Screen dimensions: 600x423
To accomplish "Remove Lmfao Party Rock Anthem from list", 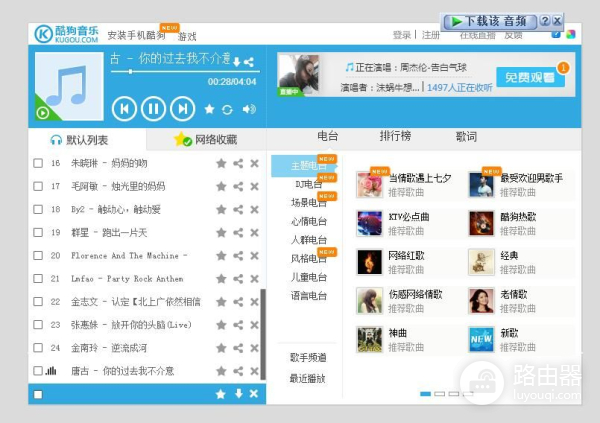I will [x=254, y=279].
